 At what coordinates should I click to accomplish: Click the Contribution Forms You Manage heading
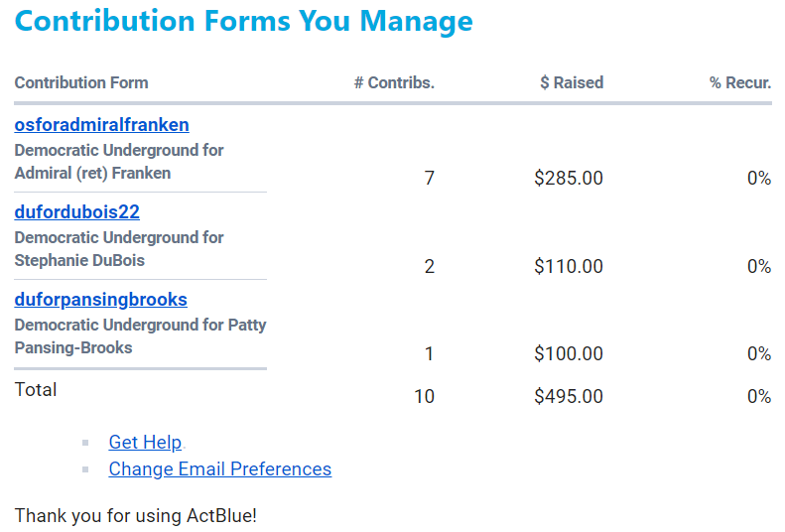[243, 22]
